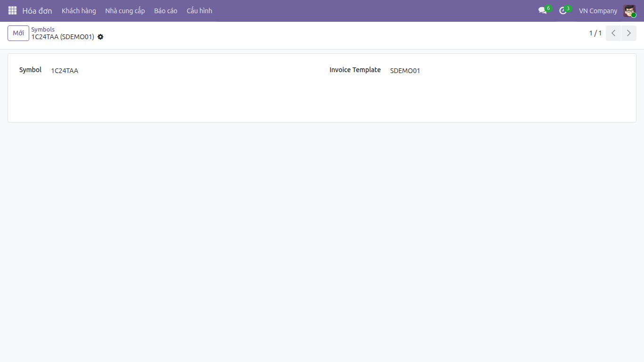This screenshot has width=644, height=362.
Task: Open the main apps grid menu
Action: pos(12,10)
